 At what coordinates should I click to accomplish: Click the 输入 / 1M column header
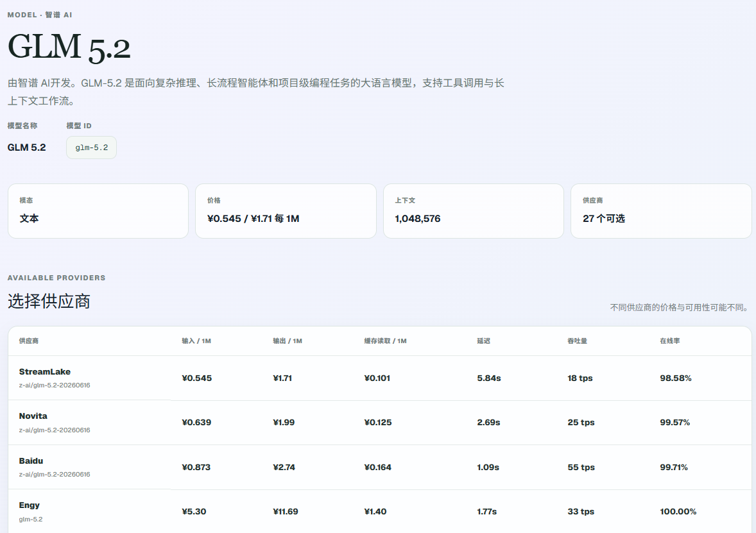[x=196, y=341]
